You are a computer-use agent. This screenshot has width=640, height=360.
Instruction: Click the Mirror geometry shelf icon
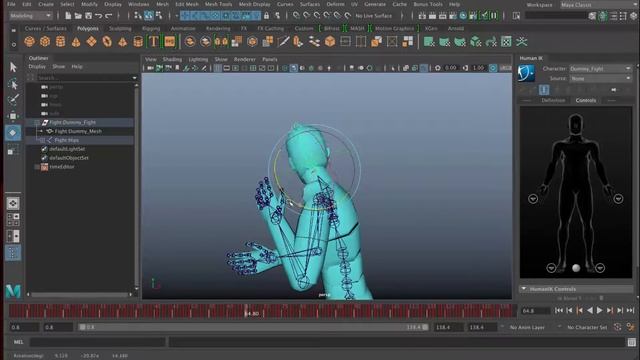click(x=221, y=41)
